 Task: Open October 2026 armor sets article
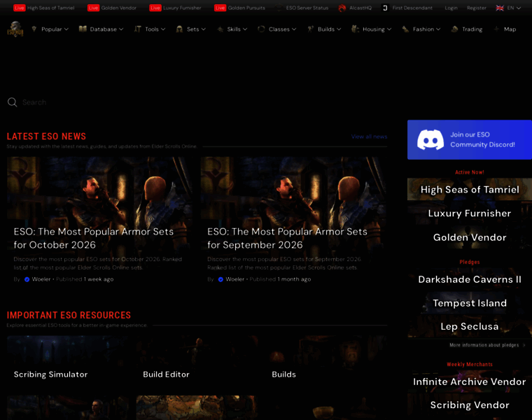[99, 221]
